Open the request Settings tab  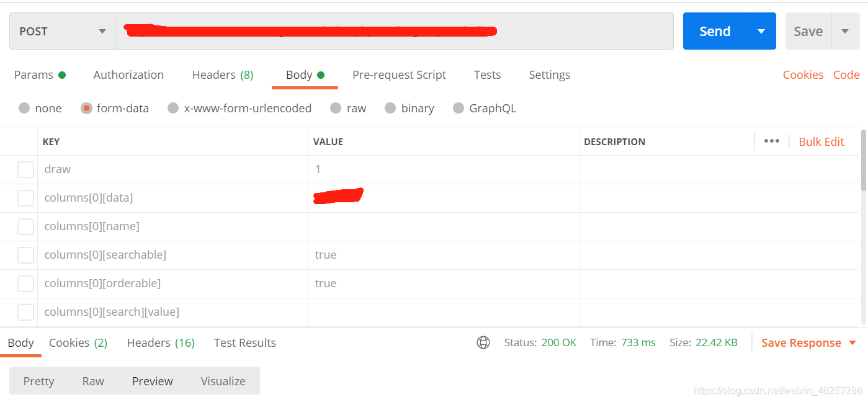549,75
